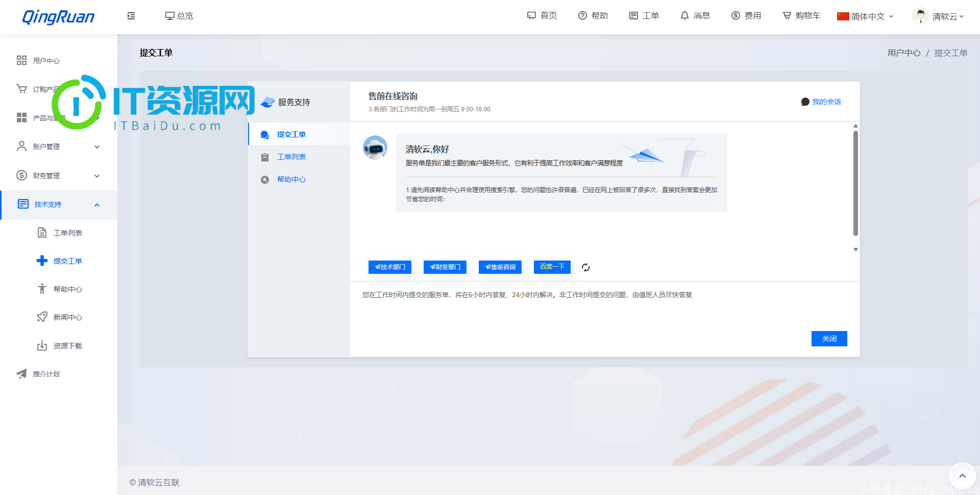Open 资源下载 in the left sidebar
The height and width of the screenshot is (495, 980).
[67, 346]
